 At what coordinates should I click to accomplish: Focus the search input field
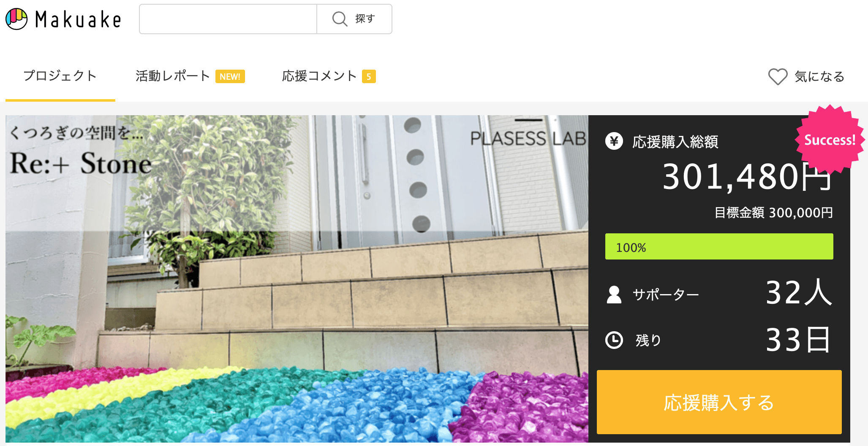click(228, 19)
